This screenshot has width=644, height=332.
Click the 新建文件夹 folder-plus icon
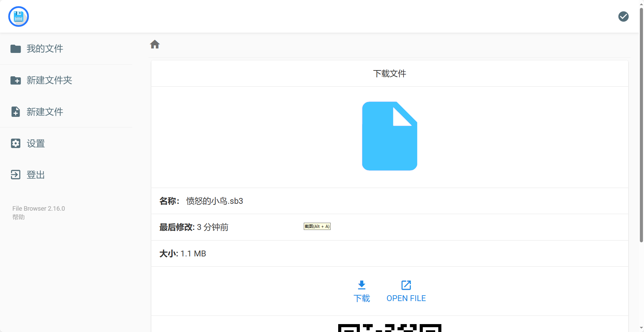(15, 80)
